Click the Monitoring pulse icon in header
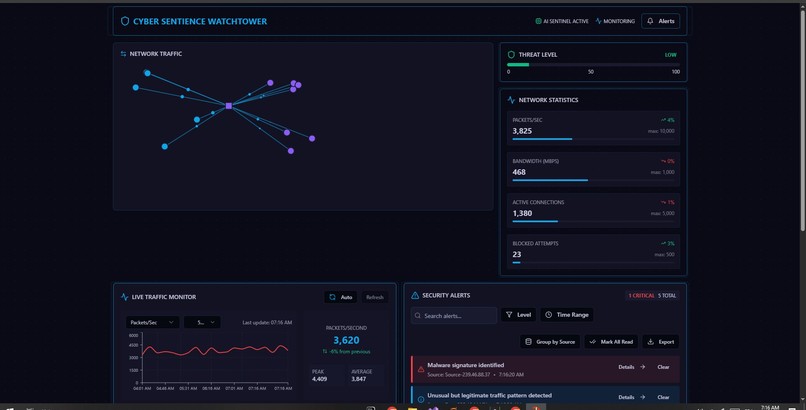This screenshot has width=806, height=410. pos(598,21)
